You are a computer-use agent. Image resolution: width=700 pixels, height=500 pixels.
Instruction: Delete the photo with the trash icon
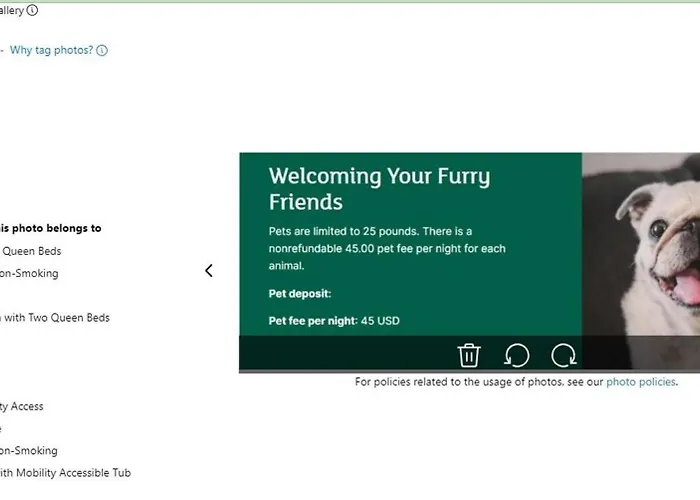coord(468,355)
